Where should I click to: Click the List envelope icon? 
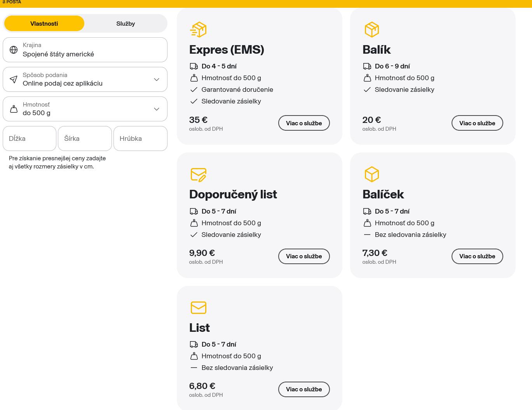(198, 308)
